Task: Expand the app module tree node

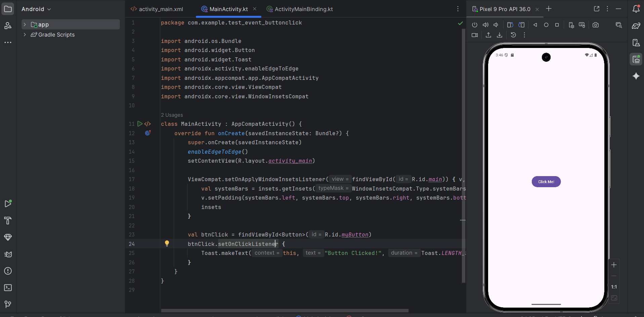Action: pyautogui.click(x=25, y=24)
